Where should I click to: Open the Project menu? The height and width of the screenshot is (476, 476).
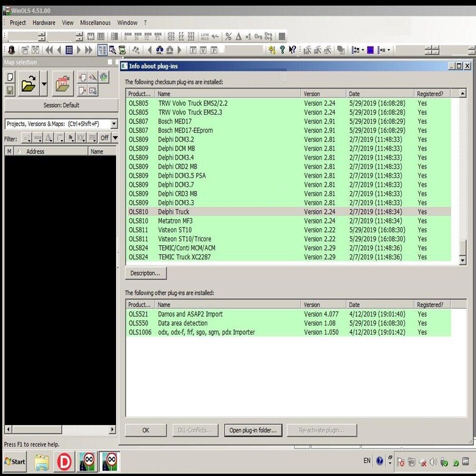tap(18, 22)
